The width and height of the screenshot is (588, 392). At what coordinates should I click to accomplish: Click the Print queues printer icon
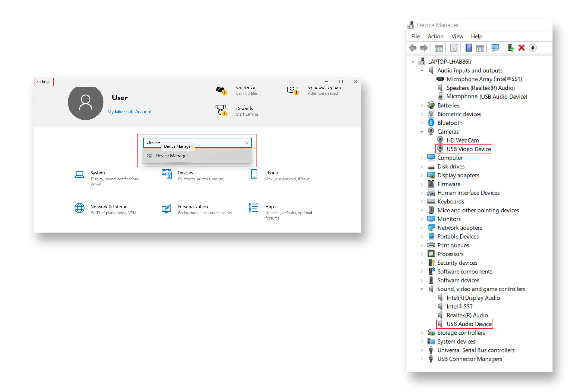pos(431,245)
